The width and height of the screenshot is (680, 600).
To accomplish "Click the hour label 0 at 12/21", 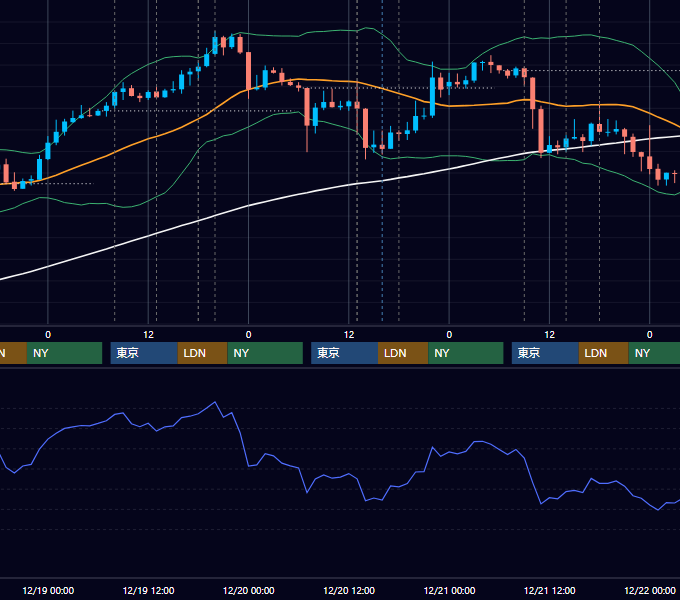I will point(449,335).
